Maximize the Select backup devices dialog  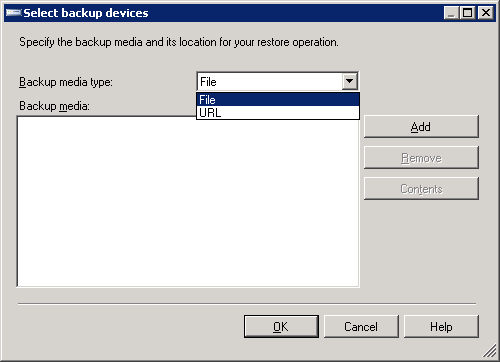pyautogui.click(x=467, y=13)
